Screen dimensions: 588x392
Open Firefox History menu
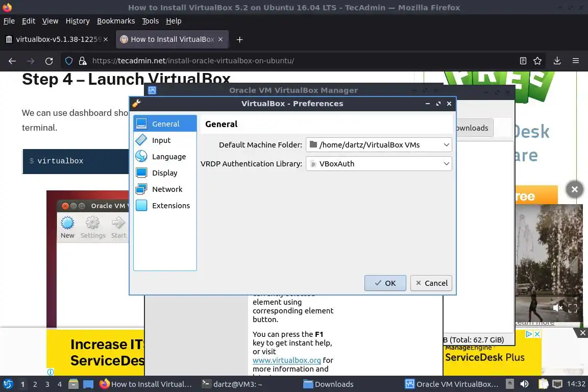point(78,21)
